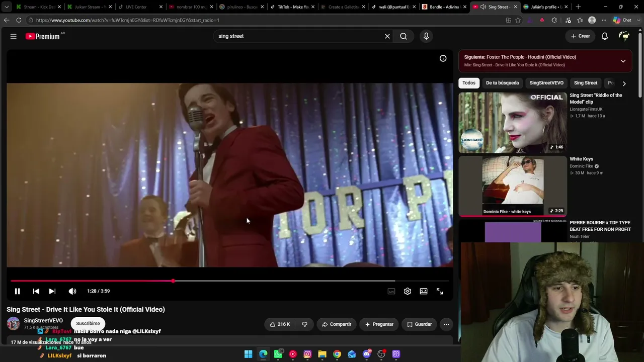The height and width of the screenshot is (362, 644).
Task: Open Windows Start menu
Action: click(249, 354)
